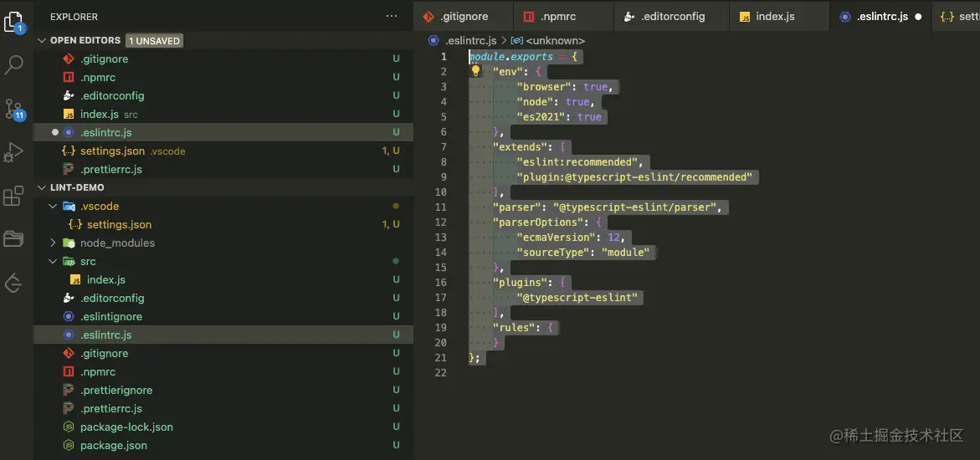Open .editorconfig in LINT-DEMO tree
The width and height of the screenshot is (980, 460).
(x=223, y=298)
